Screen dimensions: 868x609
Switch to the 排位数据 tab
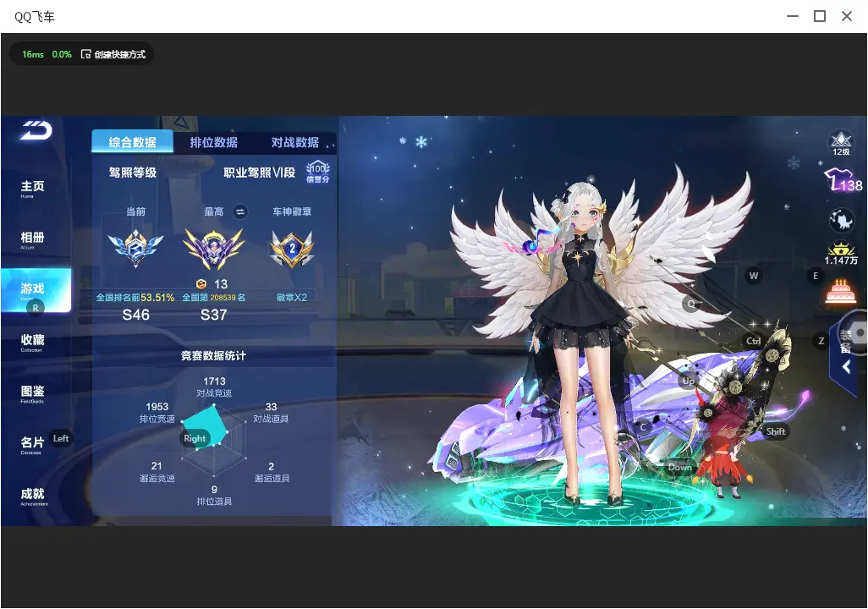tap(214, 142)
